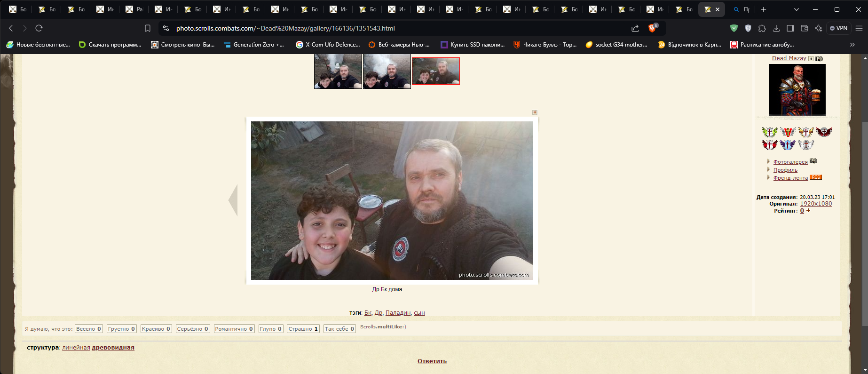The image size is (868, 374).
Task: Close the active tab
Action: (717, 9)
